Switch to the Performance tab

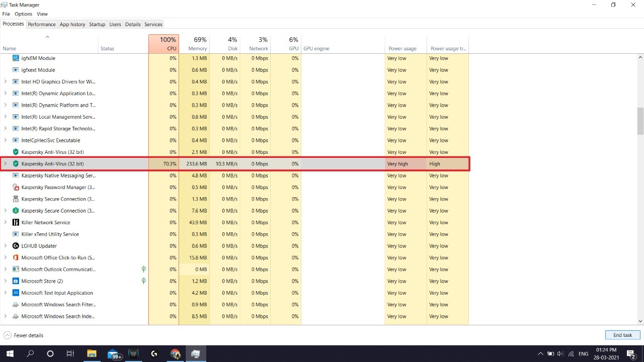pos(41,24)
